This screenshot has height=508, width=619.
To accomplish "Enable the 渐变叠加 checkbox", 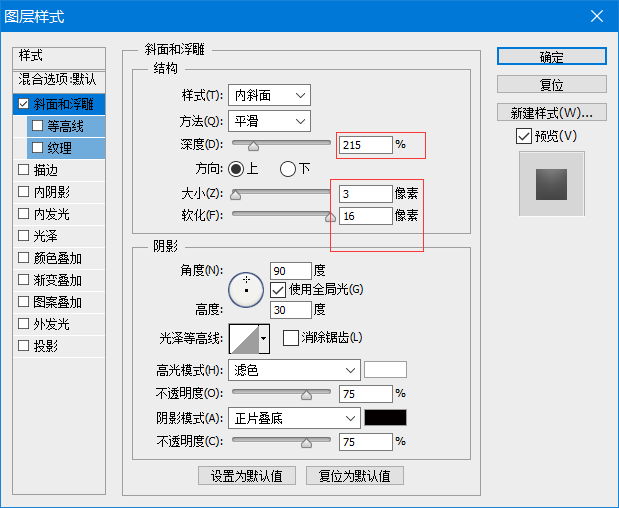I will pyautogui.click(x=24, y=280).
